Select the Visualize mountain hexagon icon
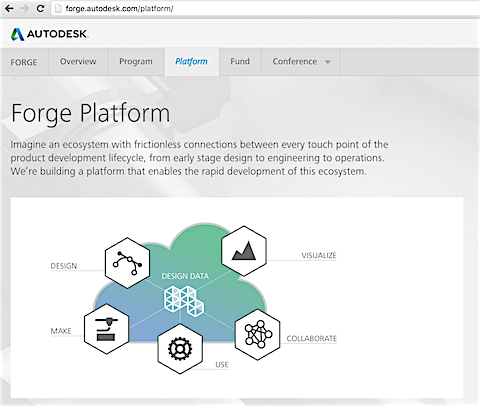The height and width of the screenshot is (406, 480). 244,251
